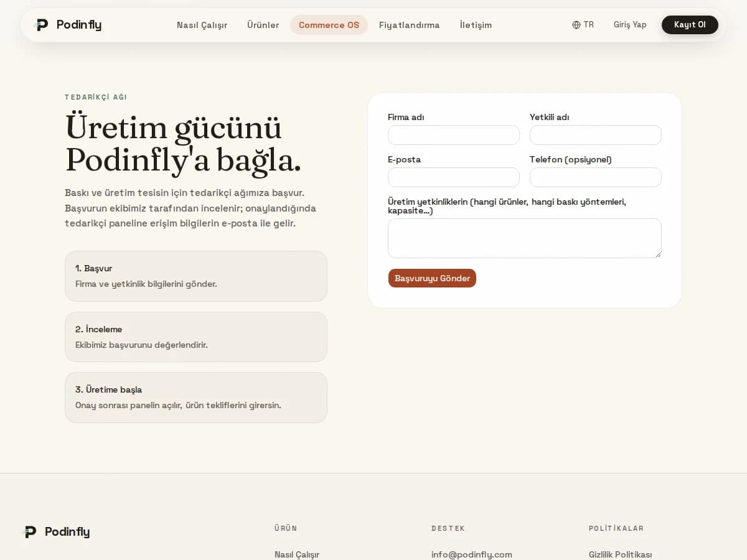
Task: Click the textarea resize handle corner
Action: pos(657,254)
